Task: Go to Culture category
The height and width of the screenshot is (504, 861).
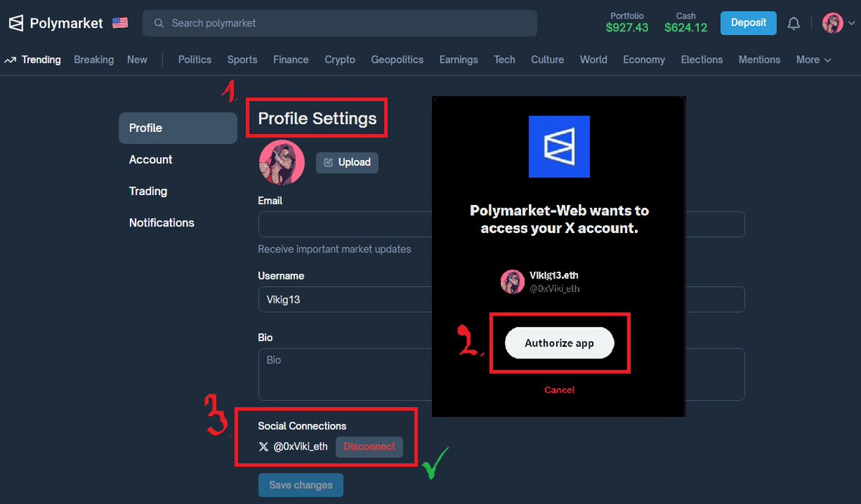Action: [547, 60]
